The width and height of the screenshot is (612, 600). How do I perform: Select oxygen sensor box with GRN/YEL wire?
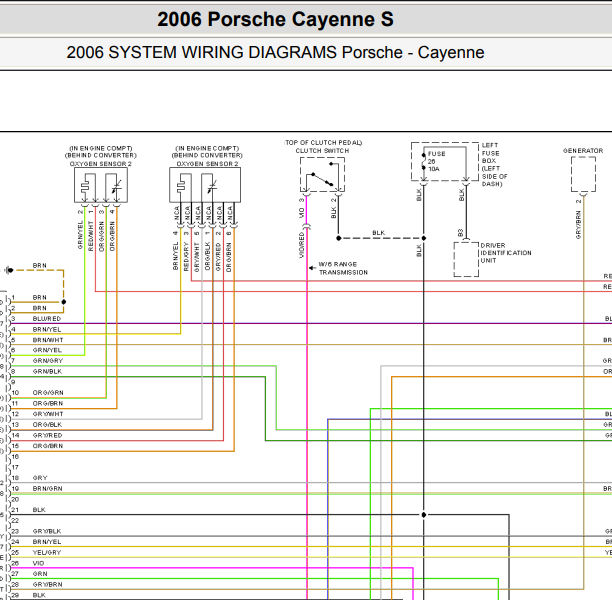point(101,185)
